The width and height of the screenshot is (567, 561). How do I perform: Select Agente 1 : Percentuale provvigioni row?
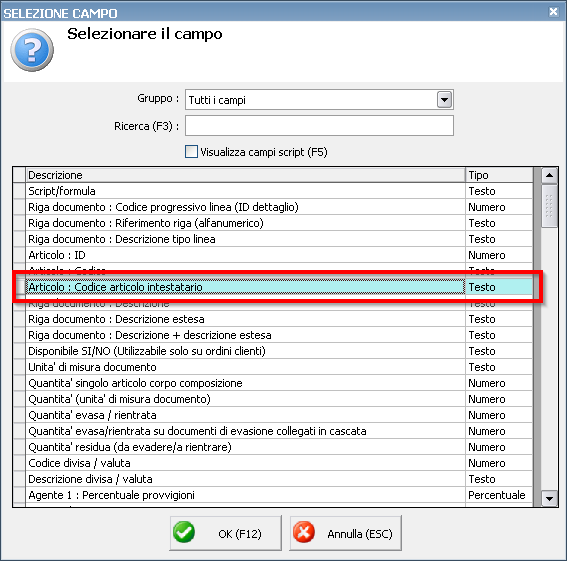tap(273, 495)
